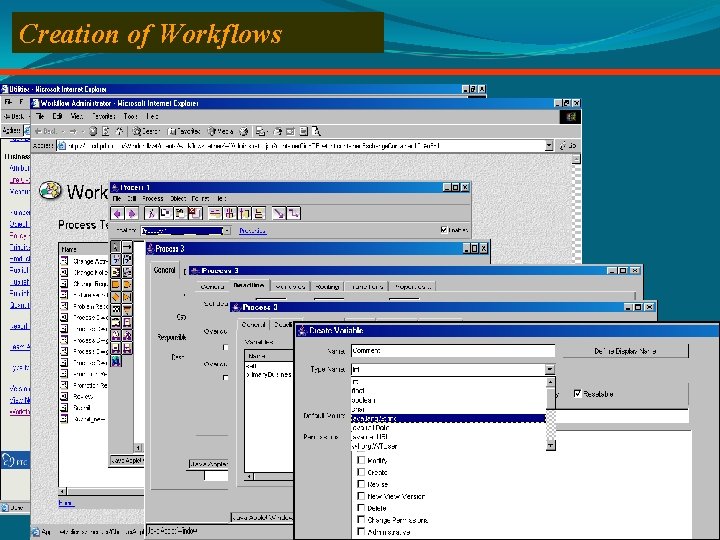The height and width of the screenshot is (540, 720).
Task: Click the stepped connector line icon in Process 1 toolbar
Action: 293,214
